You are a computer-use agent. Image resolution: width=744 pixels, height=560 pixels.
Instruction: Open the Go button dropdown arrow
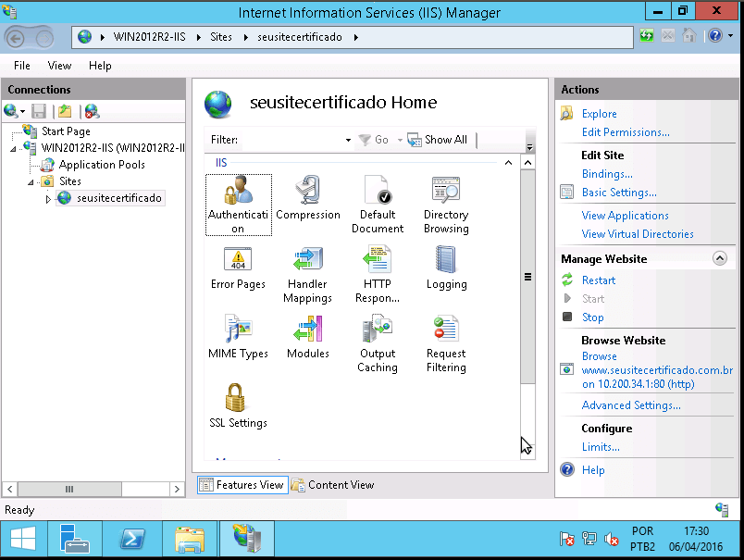(400, 140)
